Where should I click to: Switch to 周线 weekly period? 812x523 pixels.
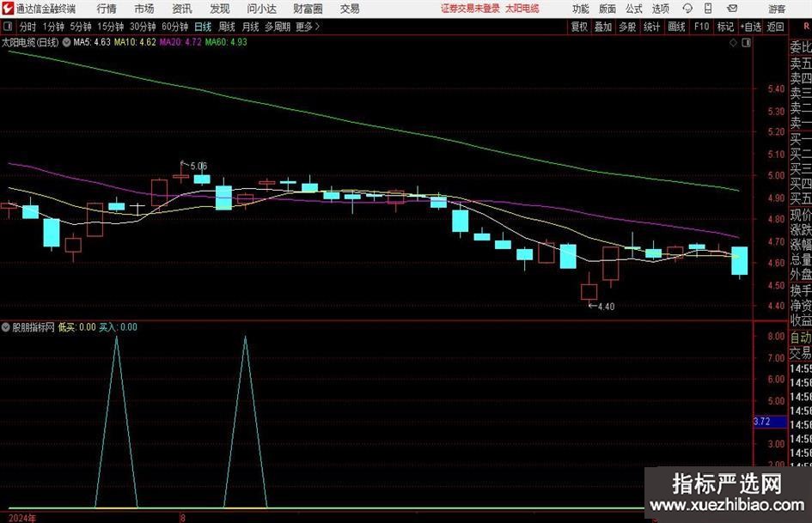tap(227, 27)
